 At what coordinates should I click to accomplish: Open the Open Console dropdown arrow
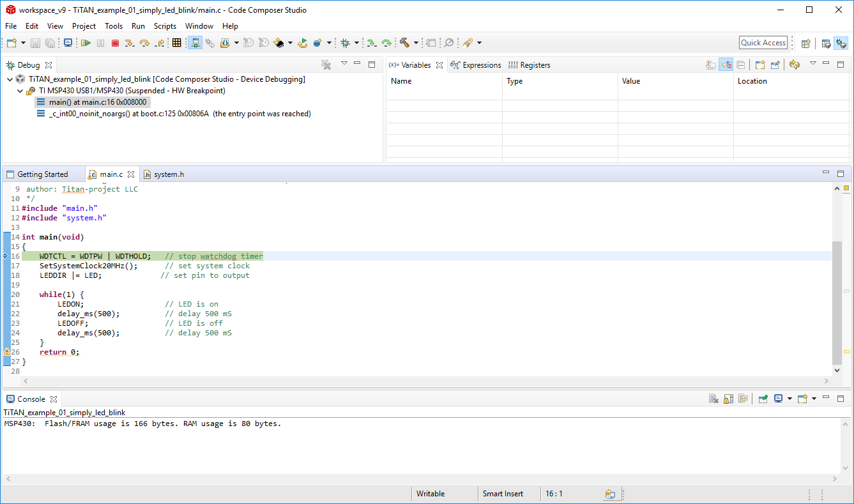click(x=814, y=399)
